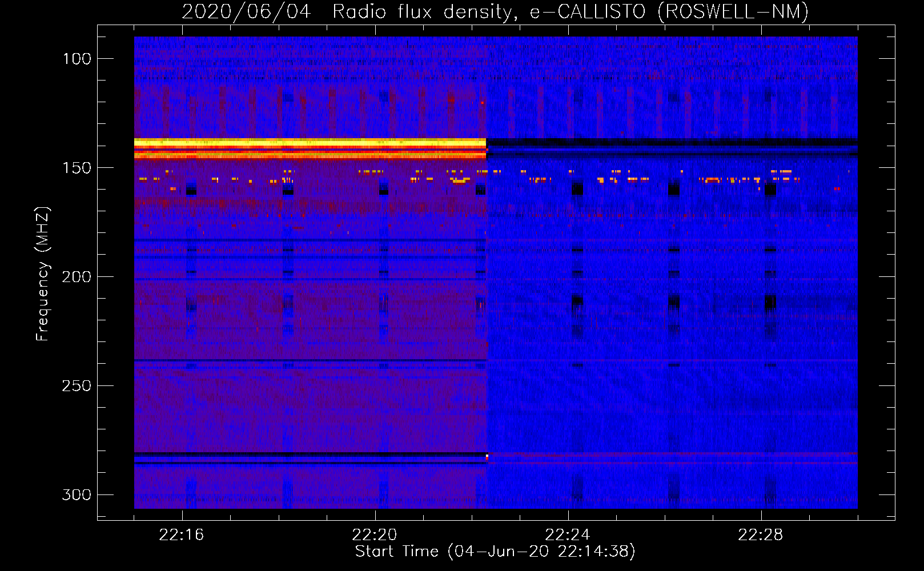Click the bright yellow emission band near 140 MHz
This screenshot has width=924, height=571.
pos(310,148)
